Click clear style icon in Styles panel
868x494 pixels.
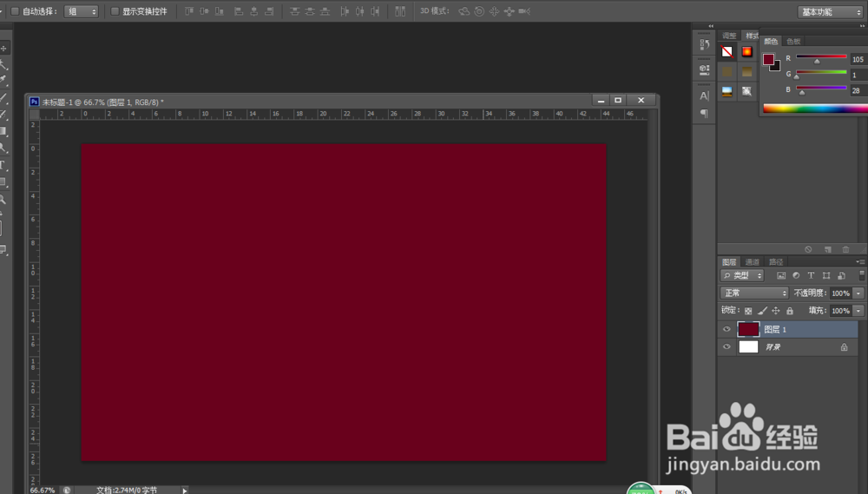(x=808, y=249)
